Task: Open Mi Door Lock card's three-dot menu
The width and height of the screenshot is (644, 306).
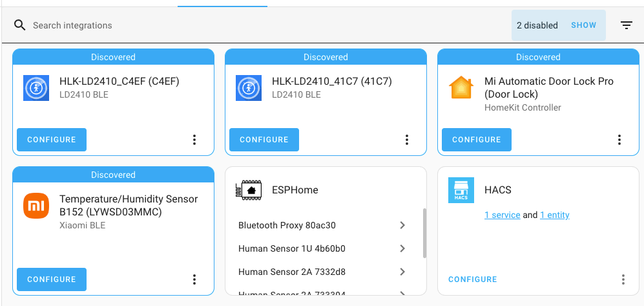Action: (619, 140)
